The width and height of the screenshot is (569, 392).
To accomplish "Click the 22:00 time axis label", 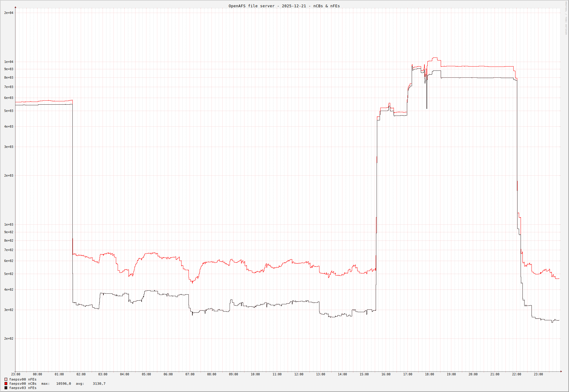I will pyautogui.click(x=516, y=374).
